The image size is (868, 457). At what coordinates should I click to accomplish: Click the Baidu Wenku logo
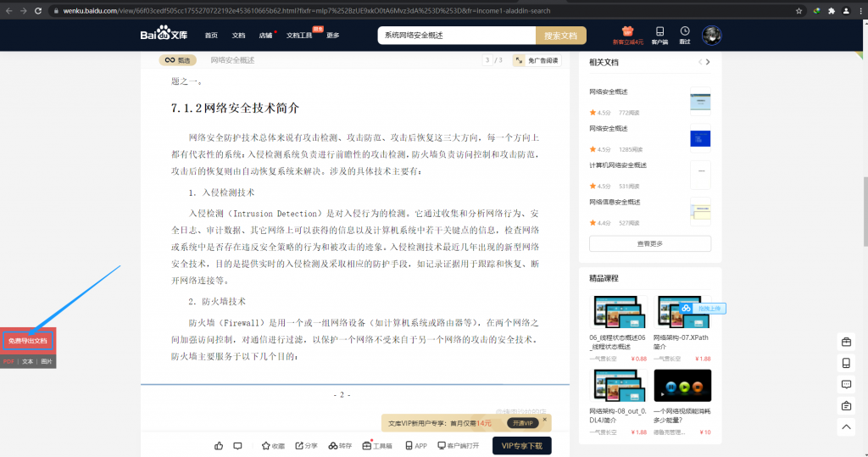[x=164, y=33]
